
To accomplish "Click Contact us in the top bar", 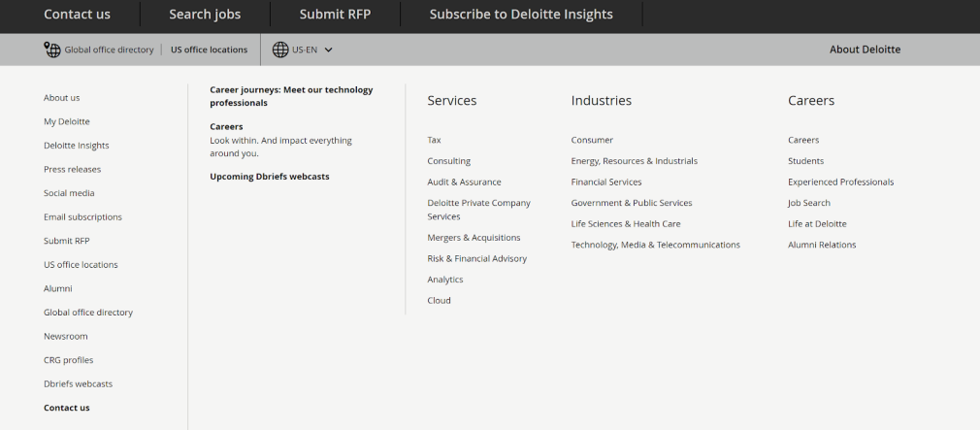I will tap(78, 15).
